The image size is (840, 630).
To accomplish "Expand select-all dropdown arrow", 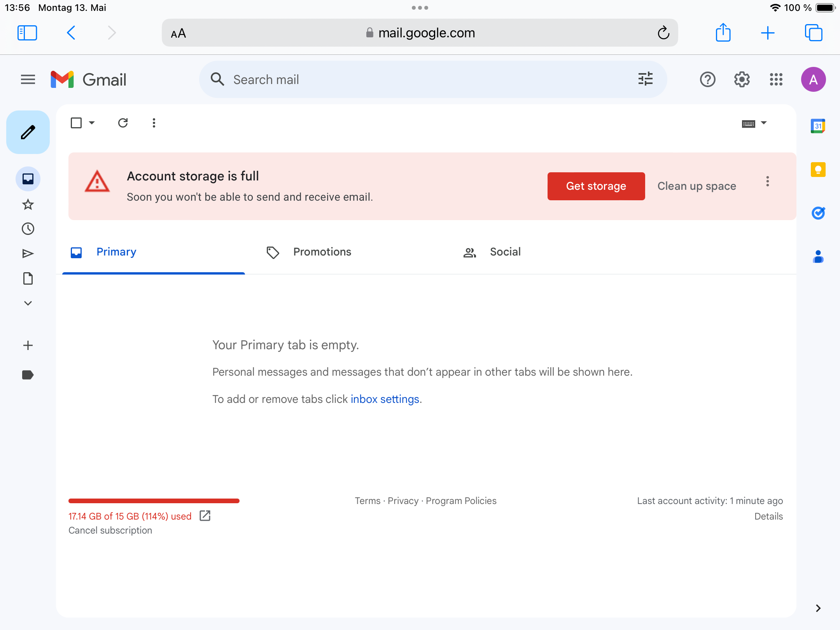I will click(x=92, y=123).
